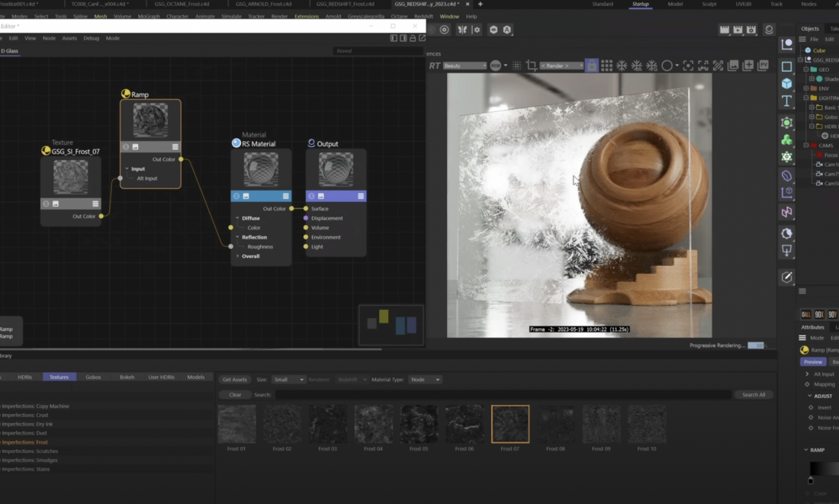Enable the Preview toggle in Ramp attributes
Screen dimensions: 839x504
click(812, 361)
